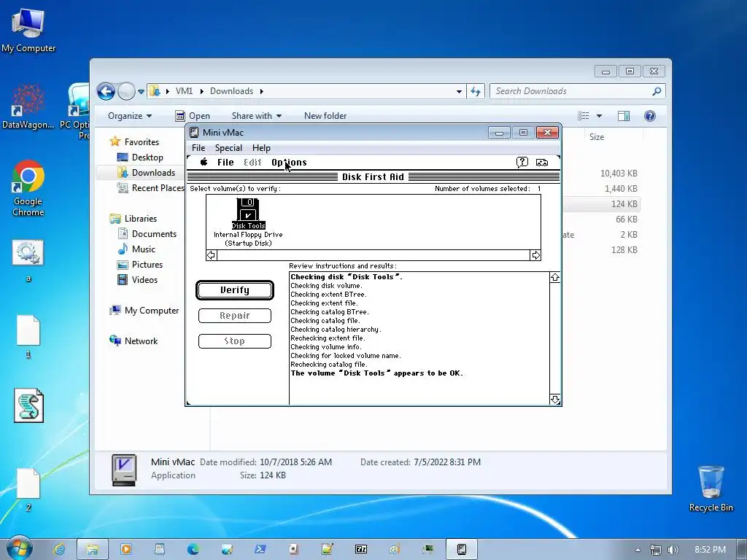Click the Stop button
Image resolution: width=747 pixels, height=560 pixels.
[235, 341]
